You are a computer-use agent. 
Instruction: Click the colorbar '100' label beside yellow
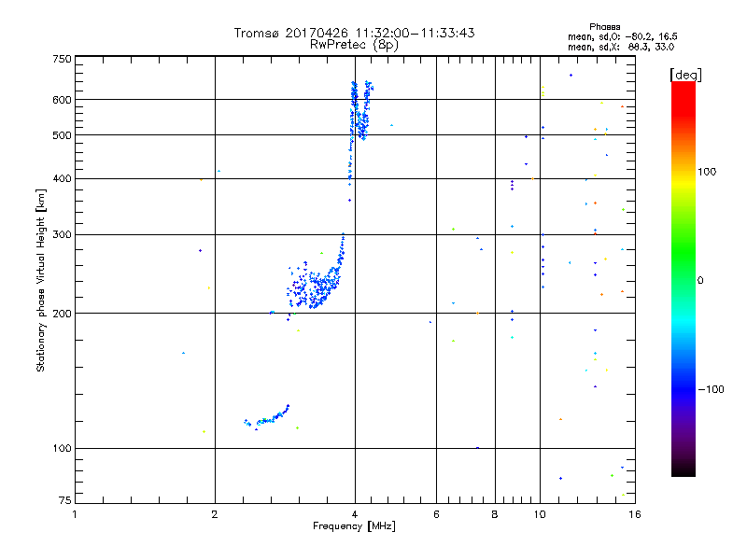click(707, 172)
